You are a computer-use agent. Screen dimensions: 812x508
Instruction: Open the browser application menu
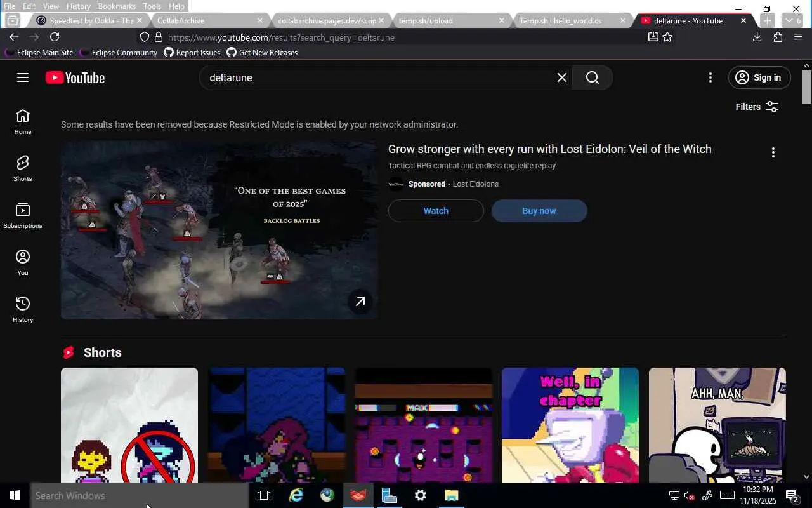tap(798, 37)
